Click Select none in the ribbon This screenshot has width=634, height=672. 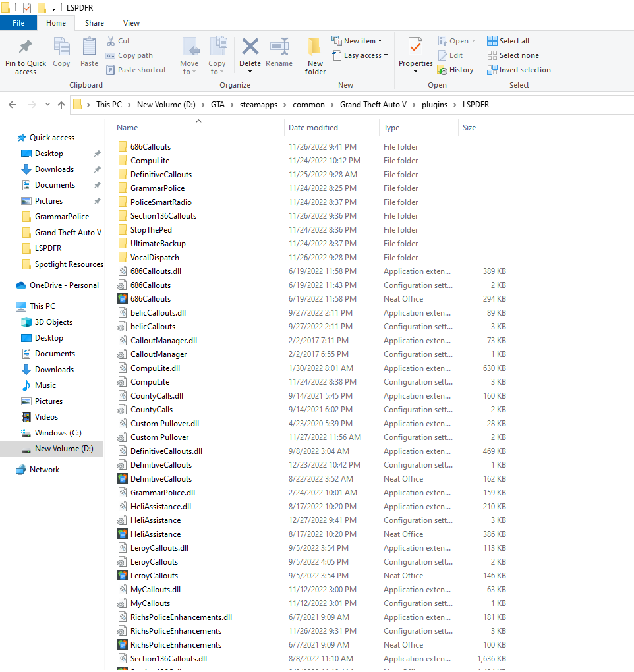coord(513,55)
